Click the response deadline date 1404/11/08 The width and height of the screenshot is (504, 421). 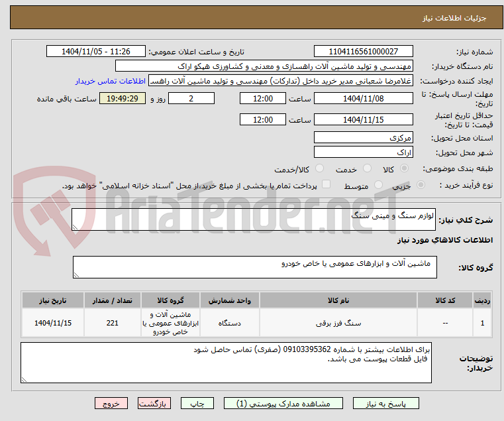tap(363, 99)
